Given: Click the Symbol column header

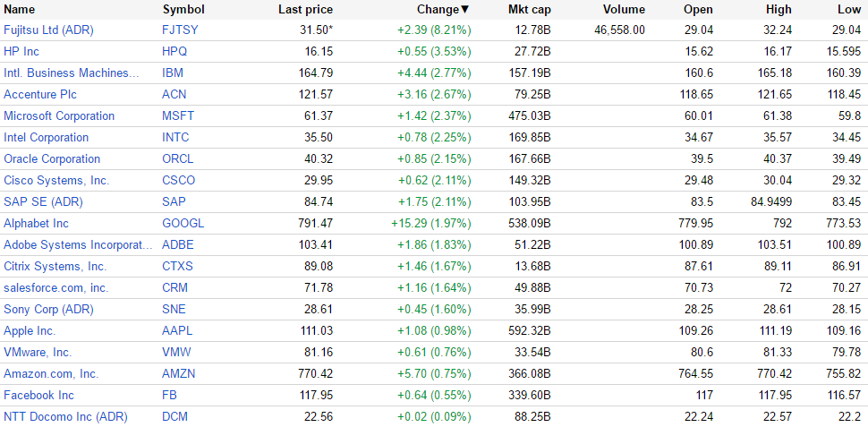Looking at the screenshot, I should click(183, 9).
